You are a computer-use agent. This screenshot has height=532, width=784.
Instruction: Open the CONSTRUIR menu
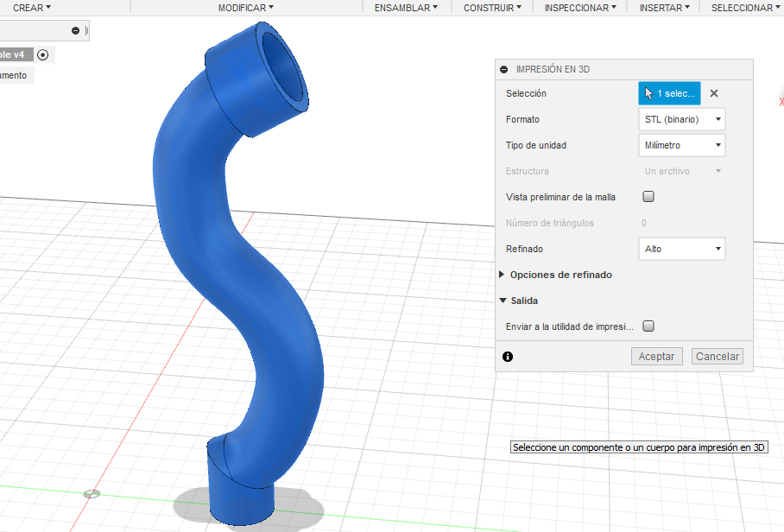tap(492, 8)
